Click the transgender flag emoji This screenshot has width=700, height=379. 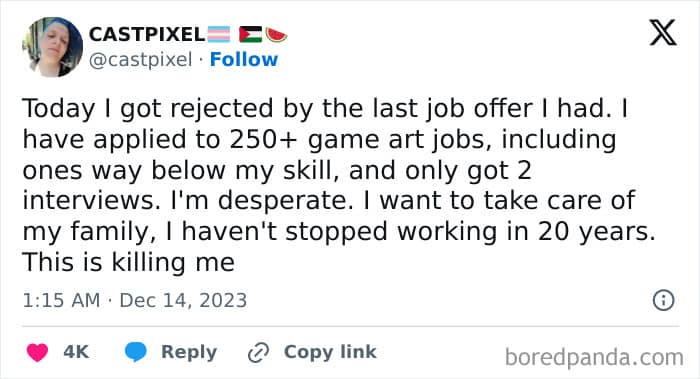tap(219, 34)
